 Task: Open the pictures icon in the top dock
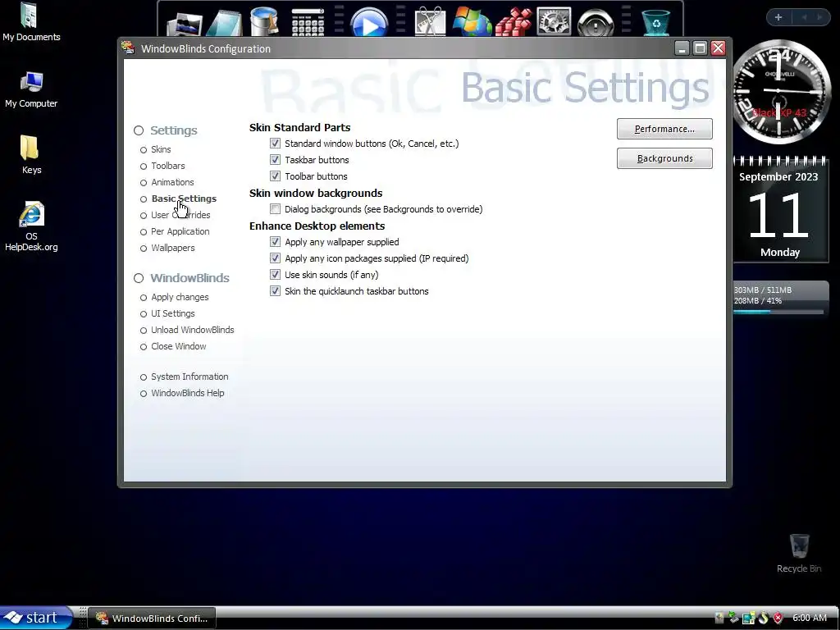(x=185, y=24)
